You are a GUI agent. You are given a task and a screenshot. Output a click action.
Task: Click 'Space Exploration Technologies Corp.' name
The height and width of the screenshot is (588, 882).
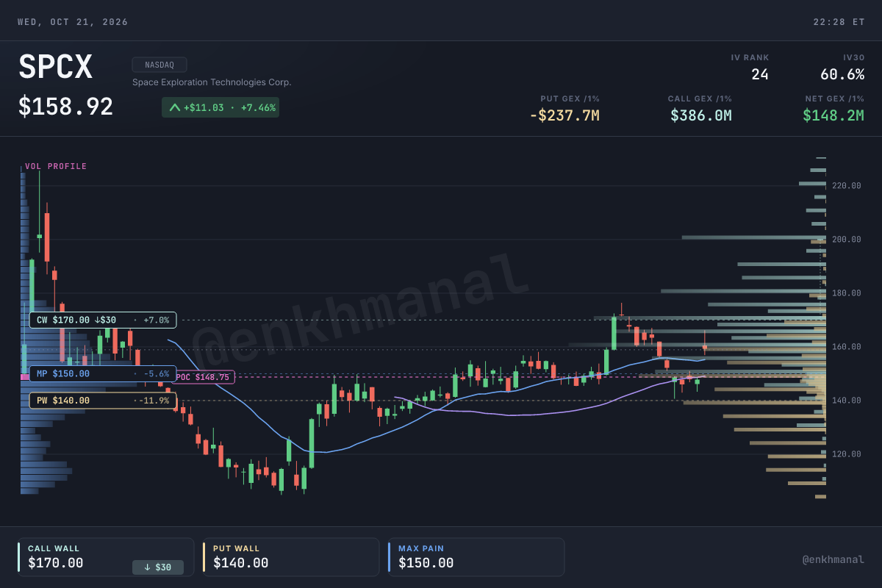(212, 82)
